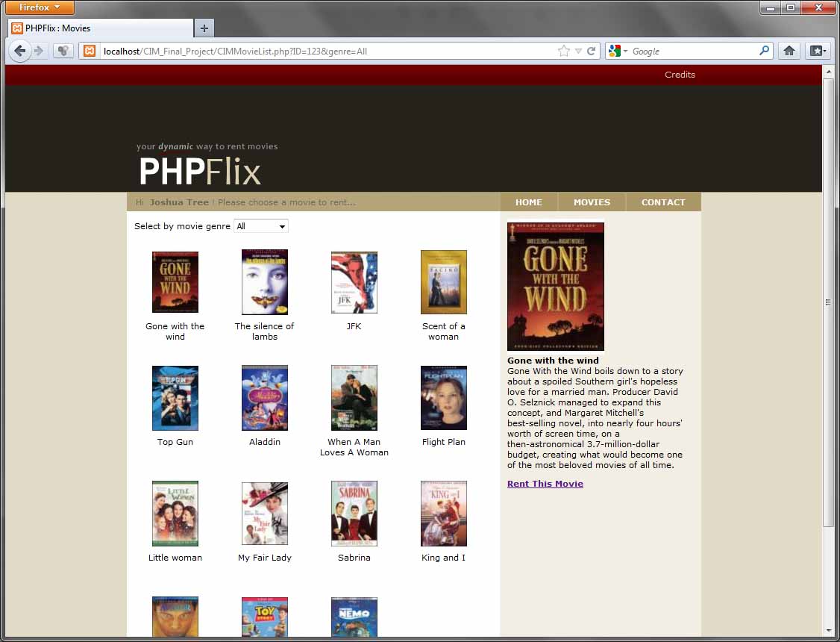This screenshot has height=642, width=840.
Task: Click the browser Back arrow button
Action: click(x=20, y=51)
